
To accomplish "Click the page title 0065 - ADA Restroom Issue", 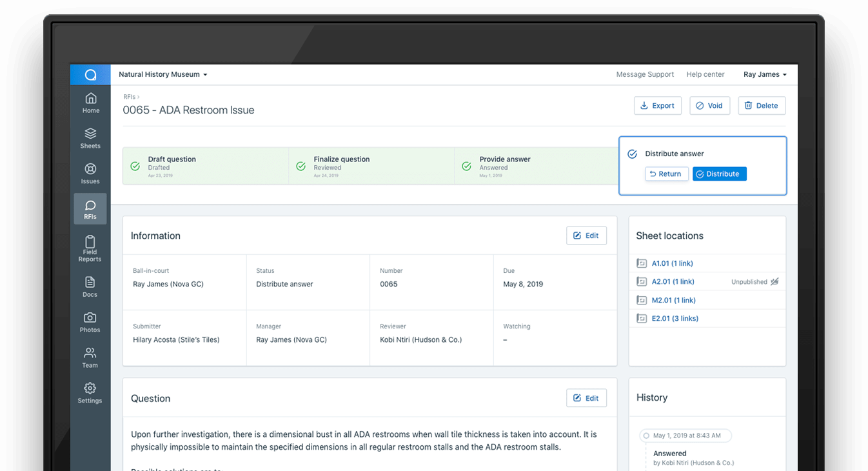I will 188,110.
